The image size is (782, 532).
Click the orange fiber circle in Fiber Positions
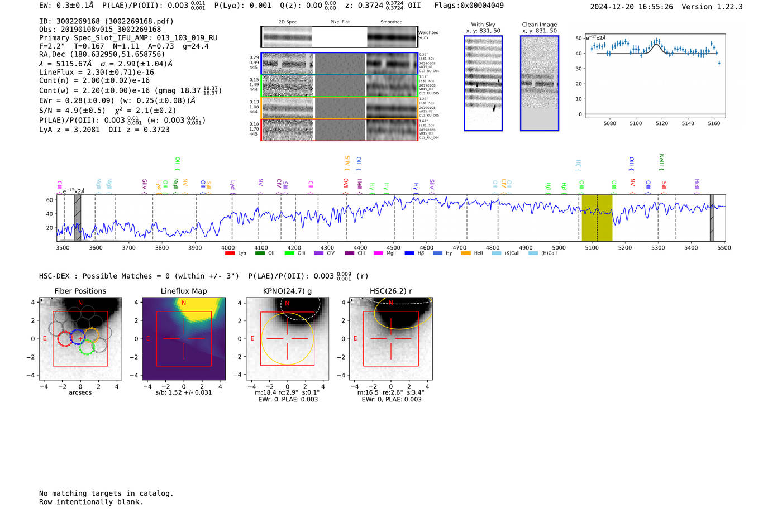pos(92,335)
